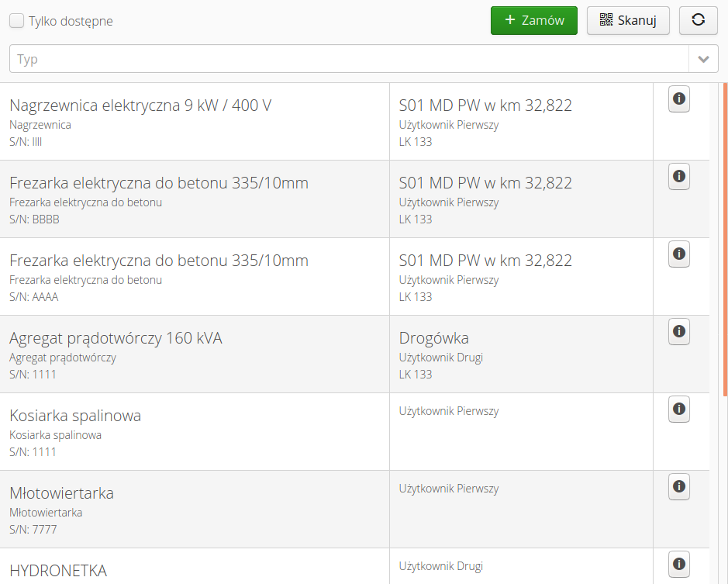
Task: Open info for Agregat prądotwórczy 160 kVA
Action: click(678, 332)
